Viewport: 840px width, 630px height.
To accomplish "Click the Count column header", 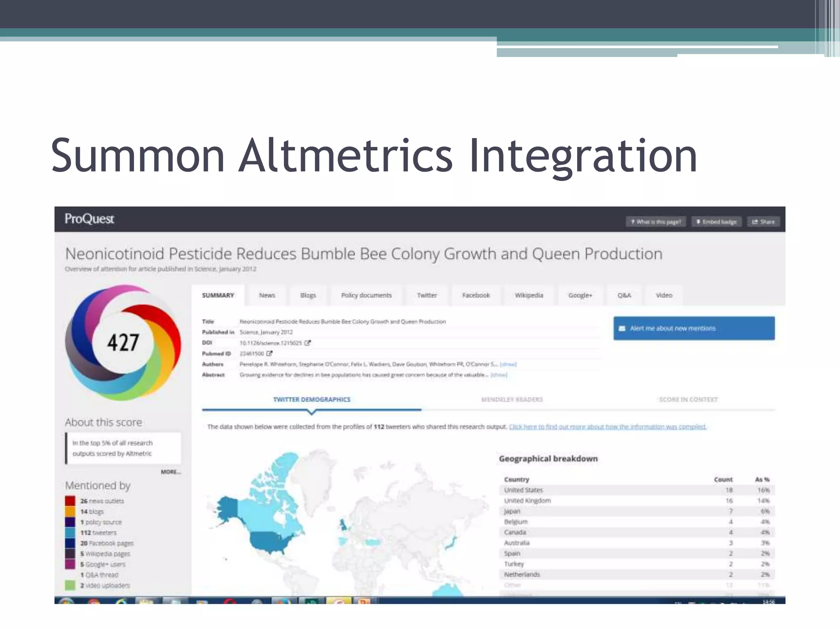I will (723, 479).
